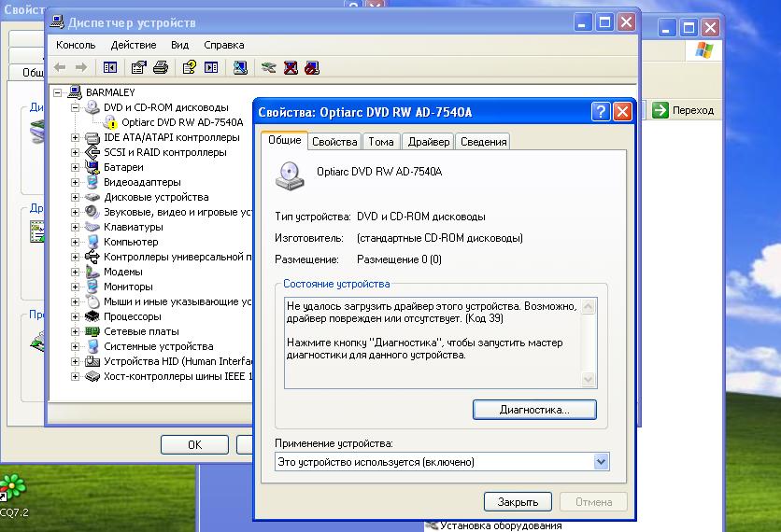Image resolution: width=781 pixels, height=532 pixels.
Task: Switch to the Свойства tab
Action: (x=334, y=142)
